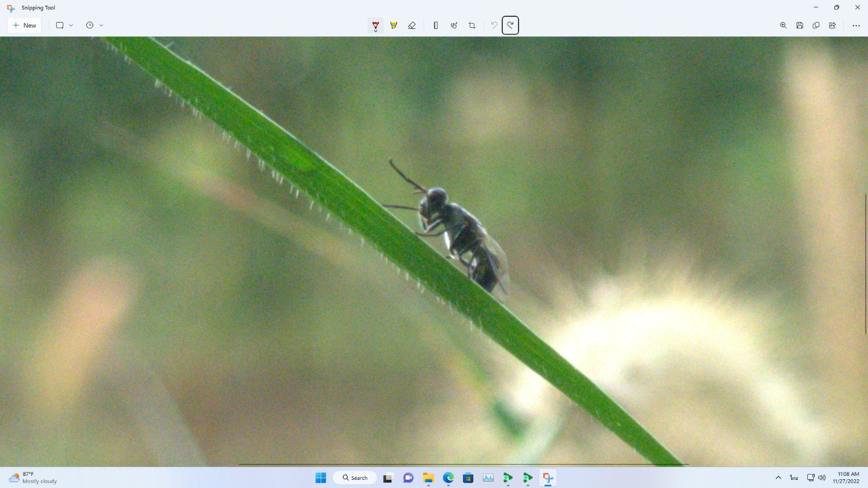Open File Explorer from taskbar

point(428,478)
